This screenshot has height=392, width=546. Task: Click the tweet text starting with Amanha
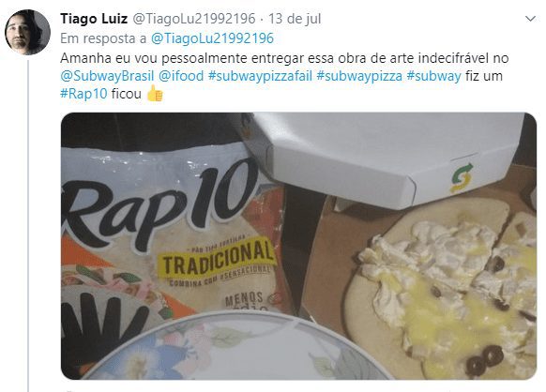(284, 76)
